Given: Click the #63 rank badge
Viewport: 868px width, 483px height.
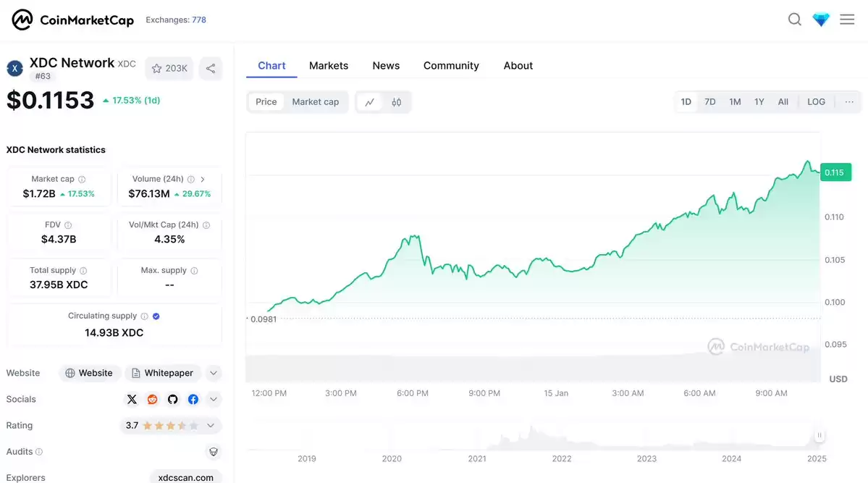Looking at the screenshot, I should click(x=43, y=77).
